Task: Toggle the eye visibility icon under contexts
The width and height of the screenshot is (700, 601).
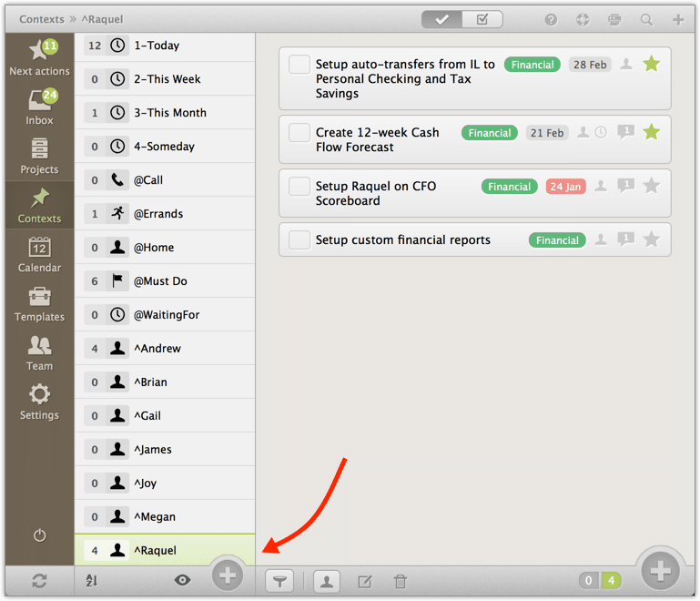Action: click(x=182, y=580)
